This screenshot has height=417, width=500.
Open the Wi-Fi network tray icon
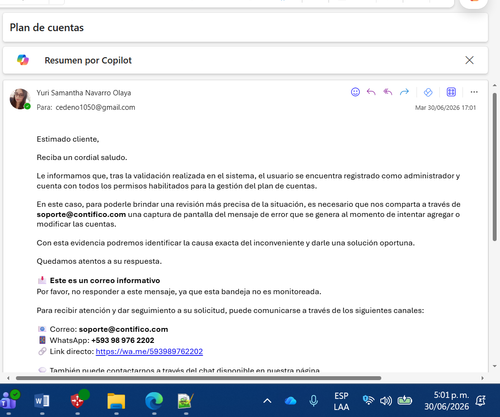point(369,400)
